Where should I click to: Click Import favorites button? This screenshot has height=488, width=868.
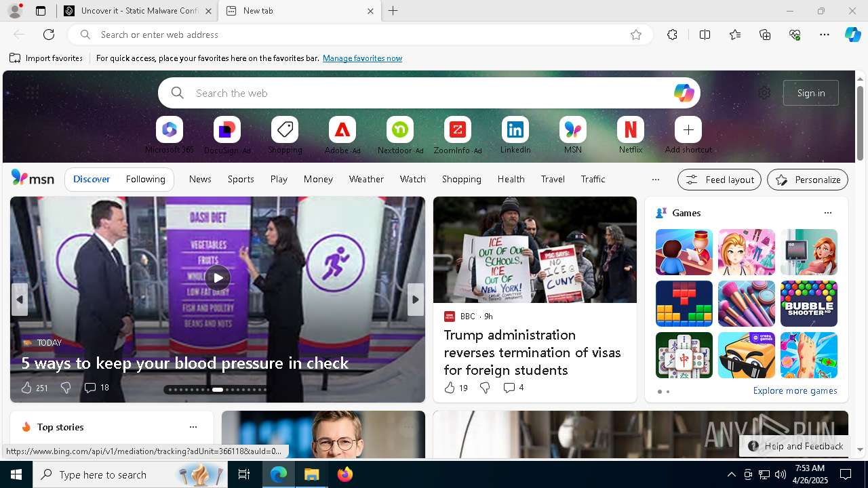pos(46,58)
